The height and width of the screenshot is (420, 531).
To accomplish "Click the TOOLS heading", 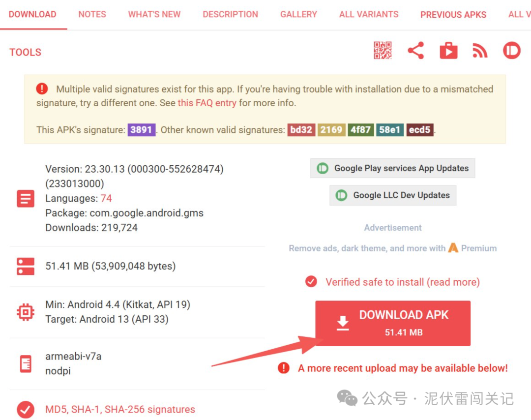I will 26,52.
